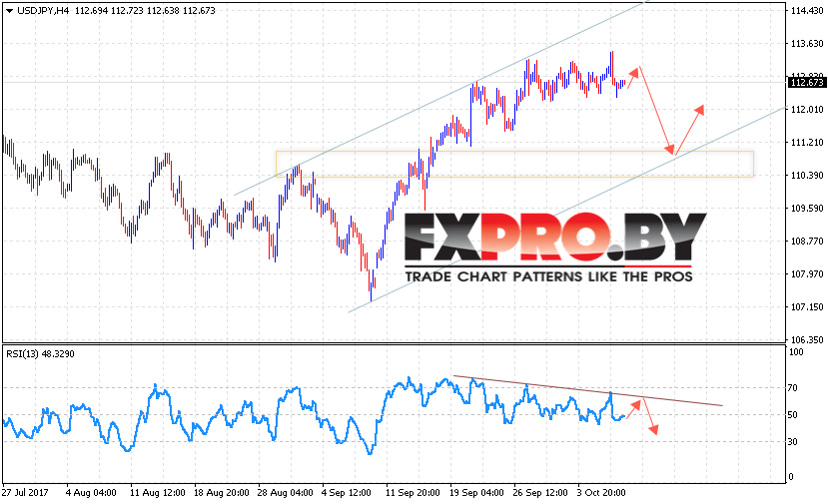Select price level 113.630 on the price axis
Screen dimensions: 828x504
(807, 44)
